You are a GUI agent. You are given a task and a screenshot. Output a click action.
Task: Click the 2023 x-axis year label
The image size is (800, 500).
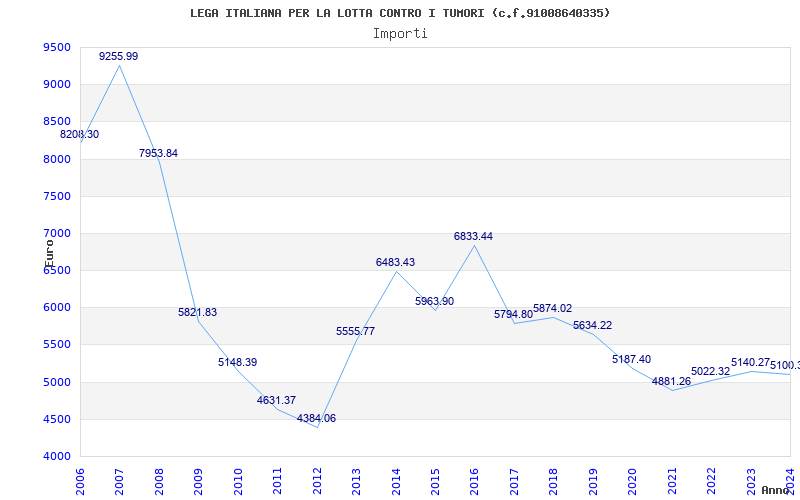[751, 482]
